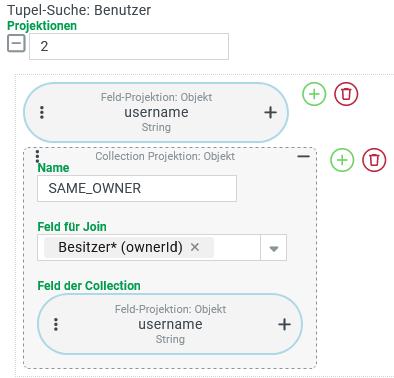This screenshot has width=394, height=378.
Task: Delete the top username projection via trash icon
Action: point(346,94)
